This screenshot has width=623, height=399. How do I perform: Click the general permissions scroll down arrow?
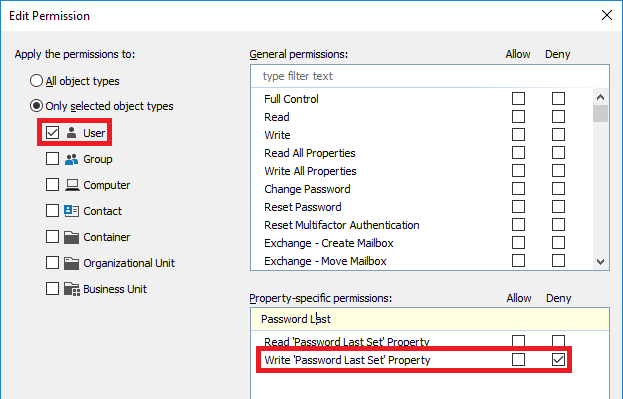(600, 261)
